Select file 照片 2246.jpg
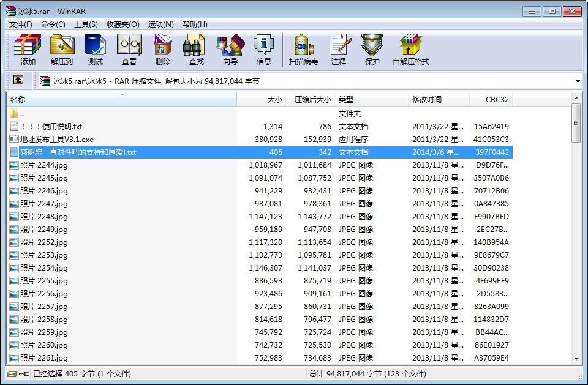588x385 pixels. click(x=260, y=191)
